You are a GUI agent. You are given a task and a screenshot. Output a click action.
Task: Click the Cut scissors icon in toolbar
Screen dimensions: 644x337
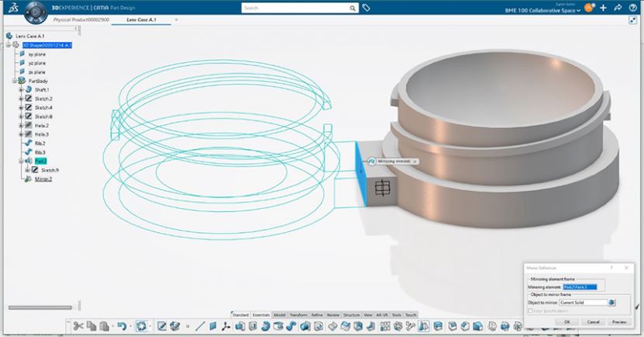(x=78, y=327)
